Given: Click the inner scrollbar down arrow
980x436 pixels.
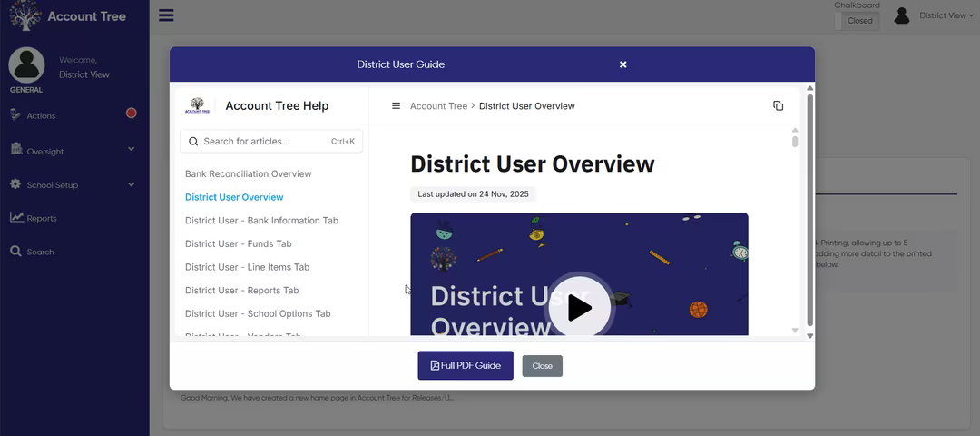Looking at the screenshot, I should pos(795,330).
